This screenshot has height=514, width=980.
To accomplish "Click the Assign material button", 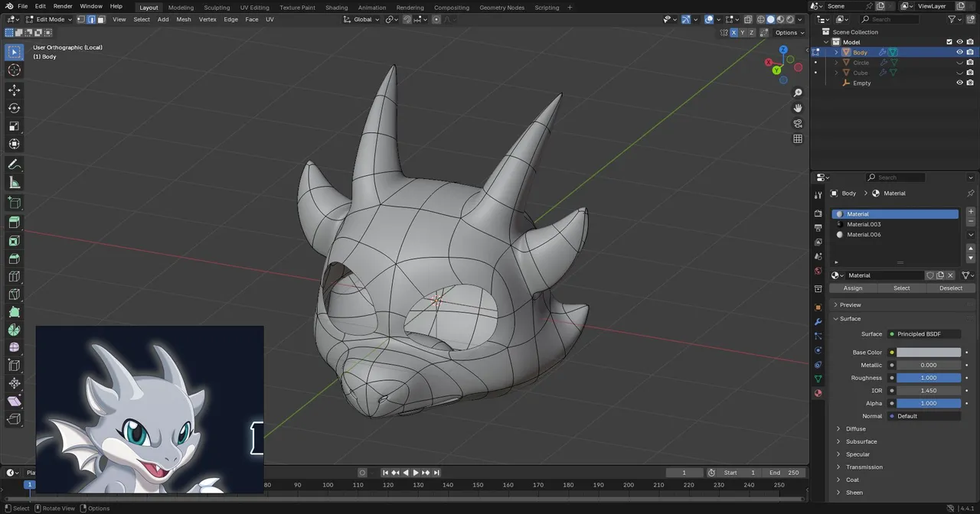I will (x=853, y=288).
